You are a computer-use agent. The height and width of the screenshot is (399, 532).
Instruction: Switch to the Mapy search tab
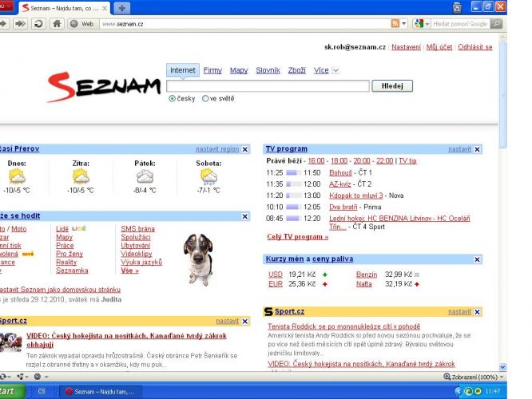coord(239,70)
